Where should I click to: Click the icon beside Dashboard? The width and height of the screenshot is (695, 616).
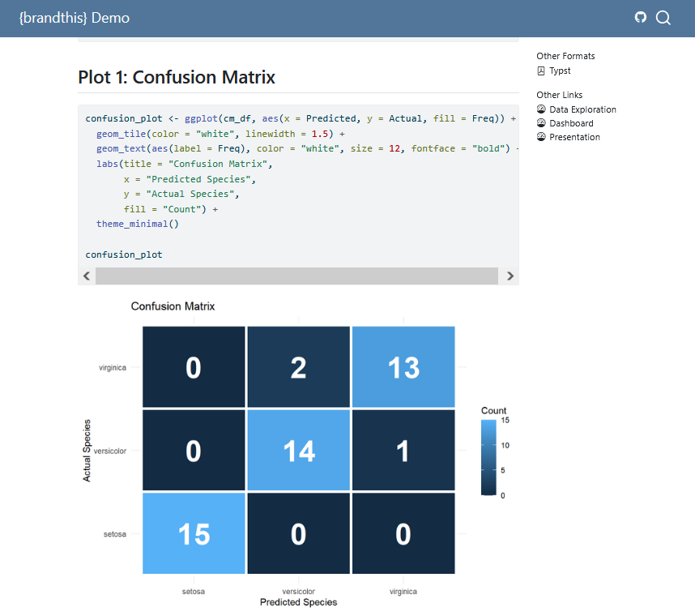coord(541,123)
